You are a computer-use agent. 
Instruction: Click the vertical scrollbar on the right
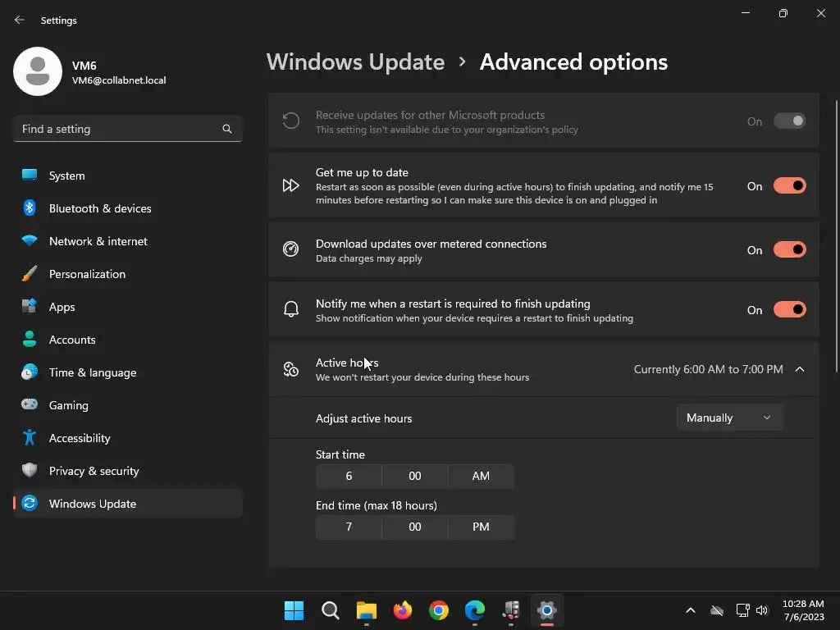click(837, 235)
